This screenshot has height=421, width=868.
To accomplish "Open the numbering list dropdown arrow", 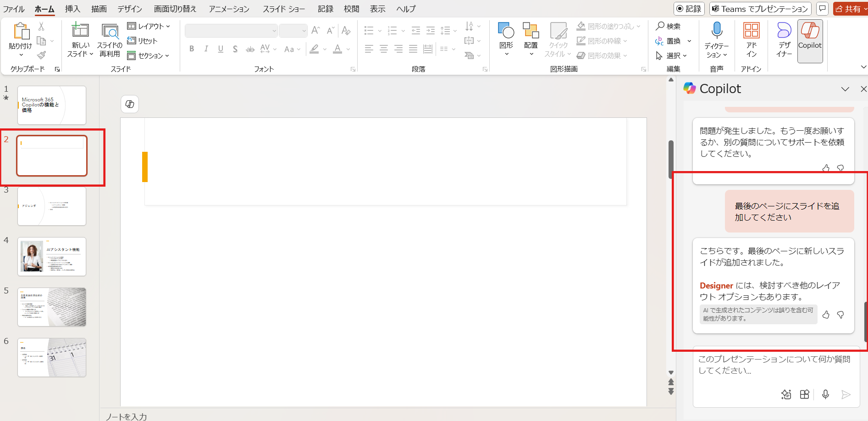I will point(403,31).
